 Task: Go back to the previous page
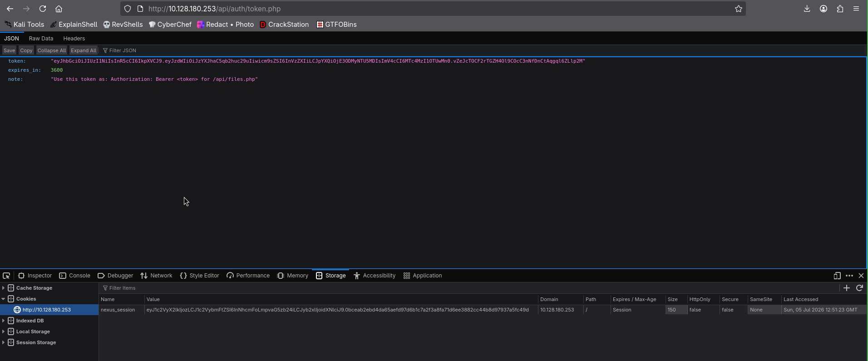coord(10,9)
